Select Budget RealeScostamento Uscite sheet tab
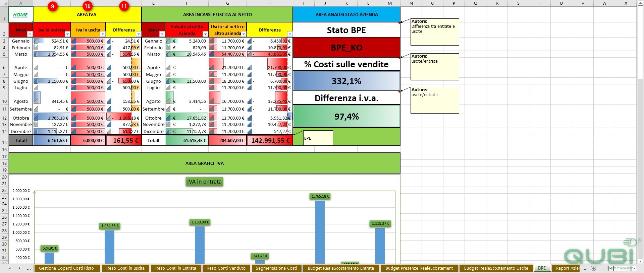The width and height of the screenshot is (644, 273). tap(496, 268)
